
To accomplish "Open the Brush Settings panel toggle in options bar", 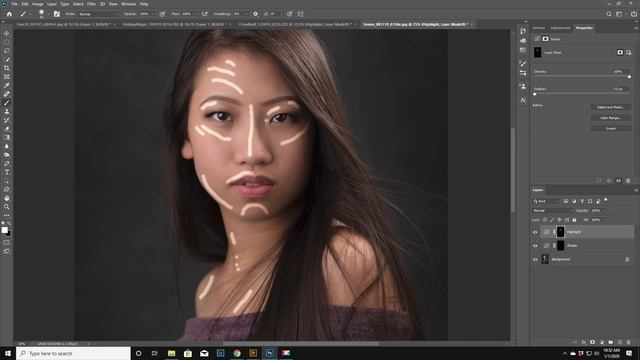I will [x=57, y=14].
